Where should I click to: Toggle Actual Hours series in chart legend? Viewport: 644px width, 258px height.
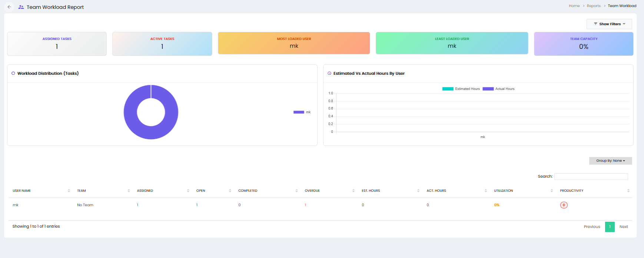(x=498, y=89)
